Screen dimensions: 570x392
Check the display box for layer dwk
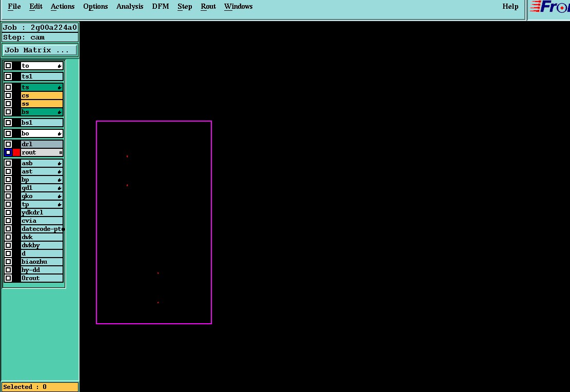8,237
